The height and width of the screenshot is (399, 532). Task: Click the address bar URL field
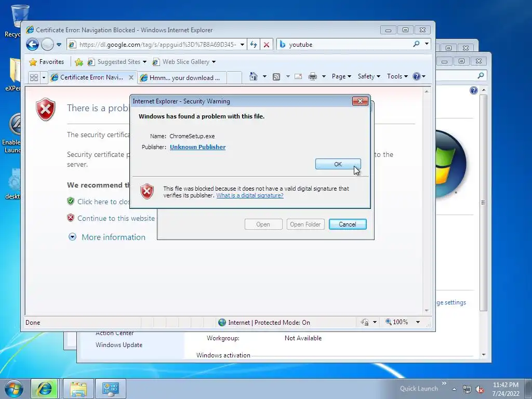157,45
